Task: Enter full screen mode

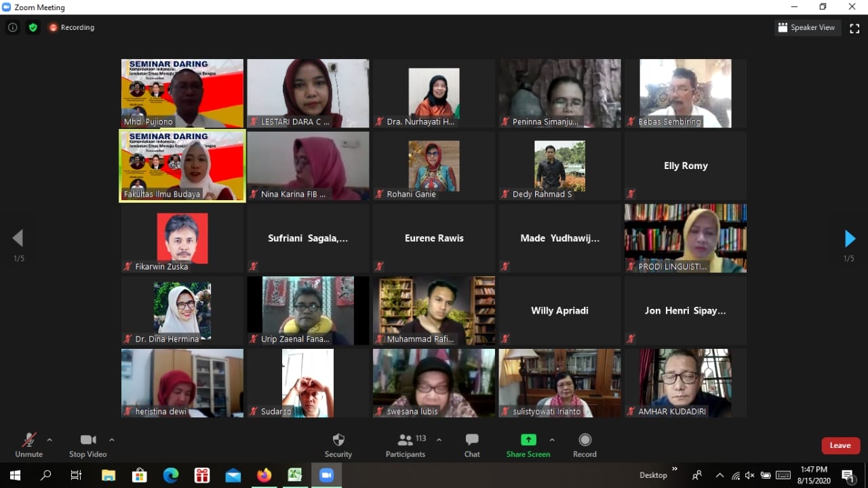Action: [x=854, y=28]
